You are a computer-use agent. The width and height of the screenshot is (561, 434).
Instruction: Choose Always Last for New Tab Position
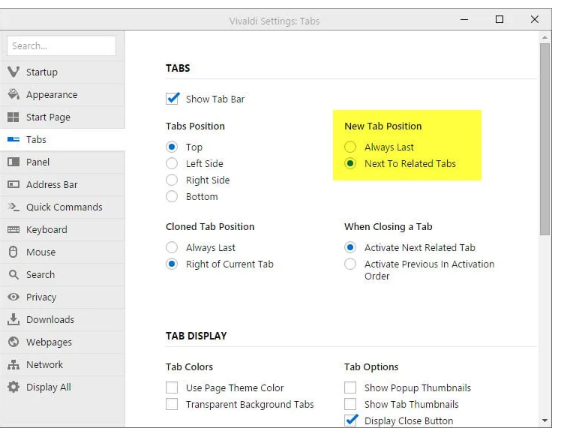tap(350, 147)
